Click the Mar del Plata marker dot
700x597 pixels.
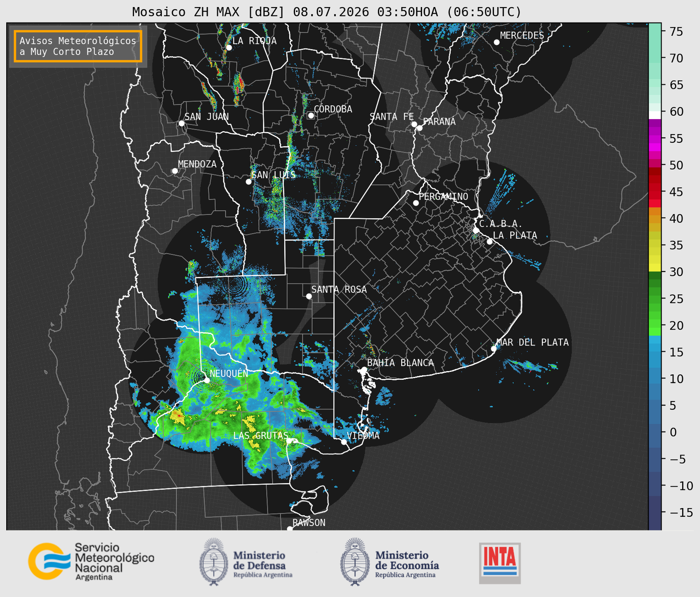pyautogui.click(x=493, y=349)
